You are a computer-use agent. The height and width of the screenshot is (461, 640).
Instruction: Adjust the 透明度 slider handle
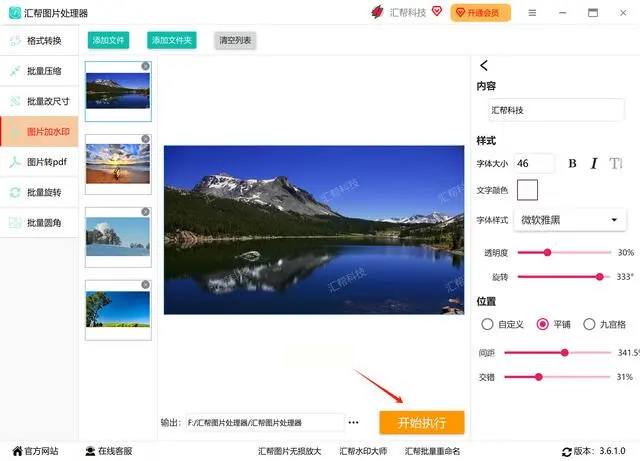pos(547,252)
